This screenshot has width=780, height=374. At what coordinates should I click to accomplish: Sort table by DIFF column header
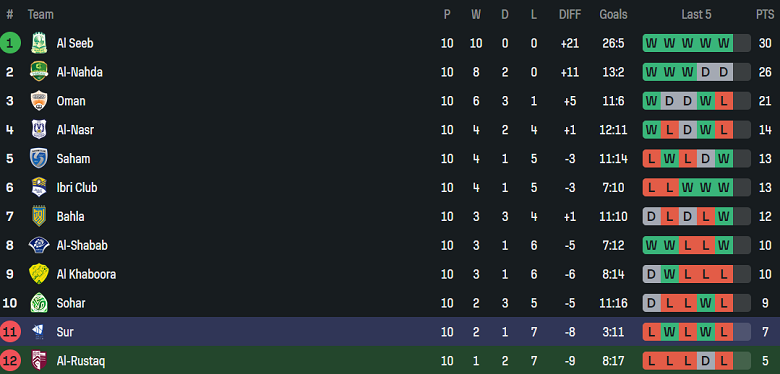tap(570, 15)
